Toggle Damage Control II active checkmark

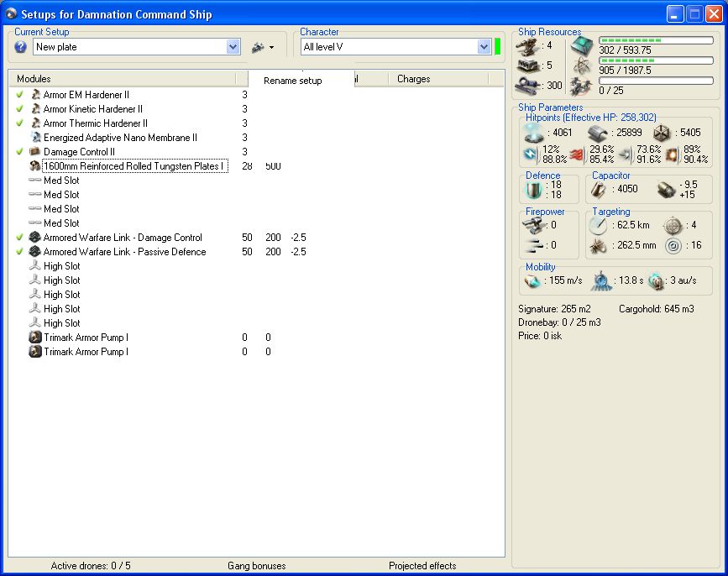click(19, 152)
